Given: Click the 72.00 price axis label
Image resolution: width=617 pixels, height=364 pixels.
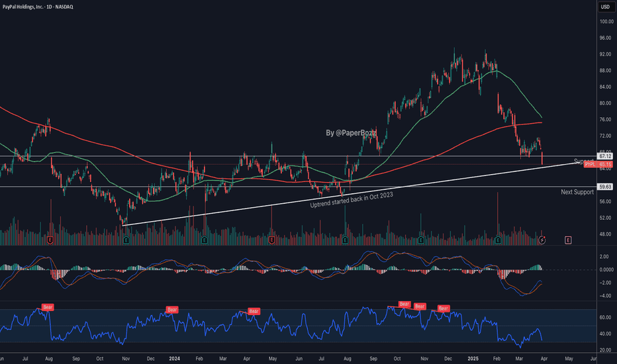Looking at the screenshot, I should tap(605, 136).
